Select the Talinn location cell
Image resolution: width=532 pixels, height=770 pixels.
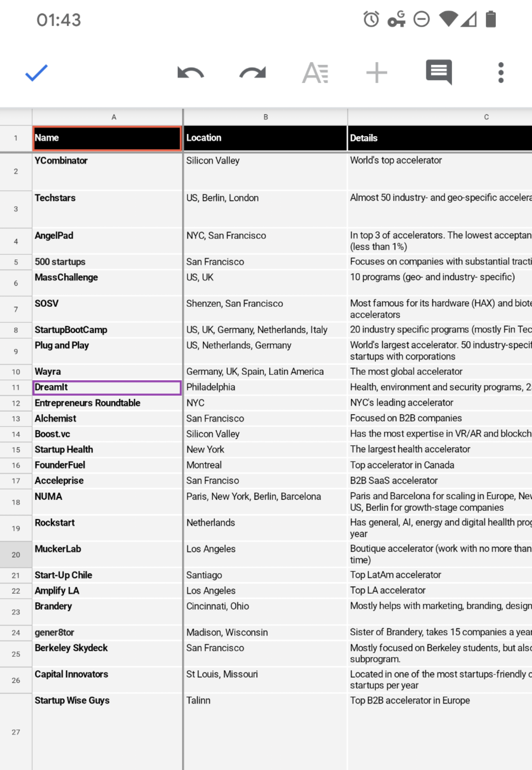pos(265,732)
